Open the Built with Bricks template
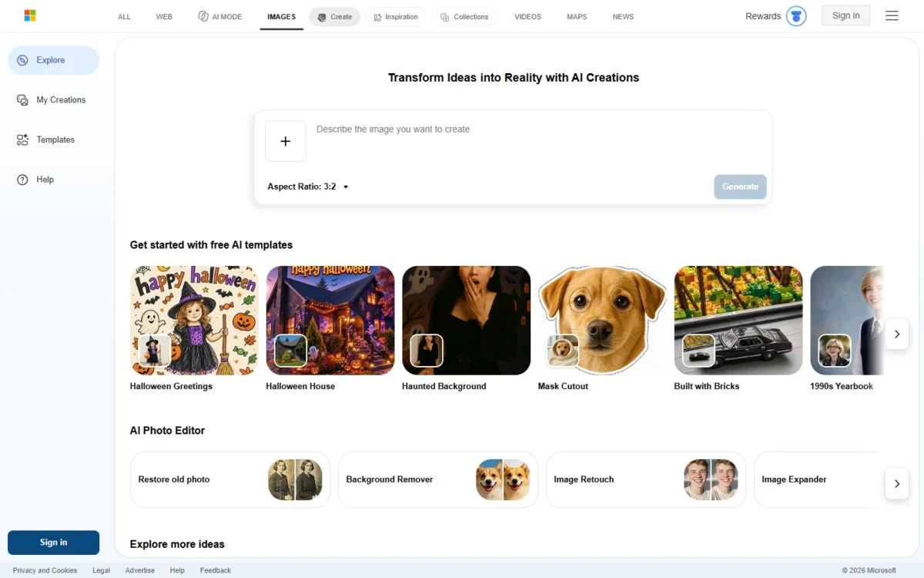The width and height of the screenshot is (924, 578). click(738, 321)
